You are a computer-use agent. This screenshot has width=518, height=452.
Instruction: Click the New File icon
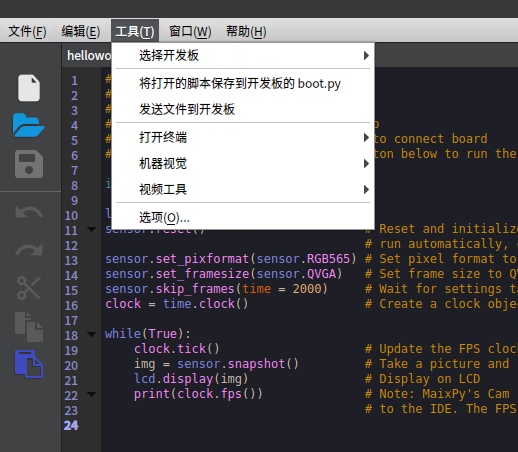(x=29, y=88)
